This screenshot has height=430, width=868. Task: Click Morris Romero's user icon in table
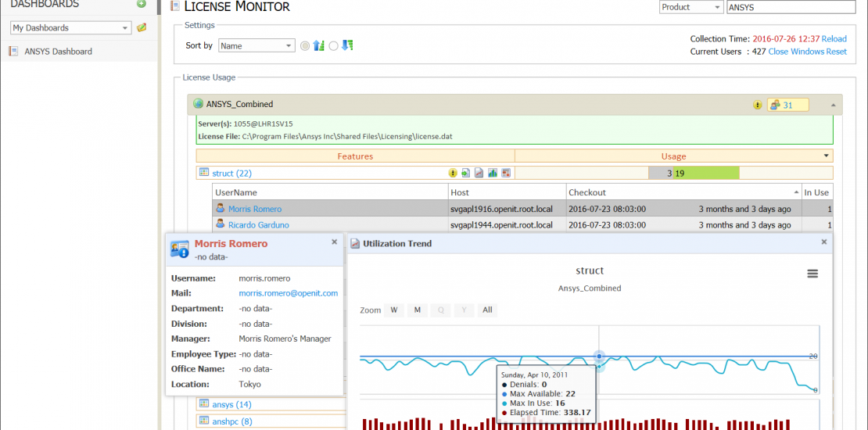tap(221, 209)
